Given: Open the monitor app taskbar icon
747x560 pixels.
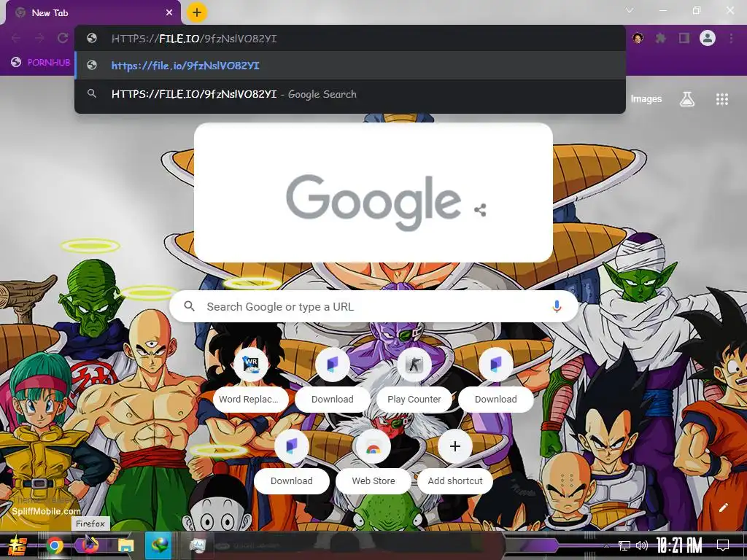Looking at the screenshot, I should [197, 545].
